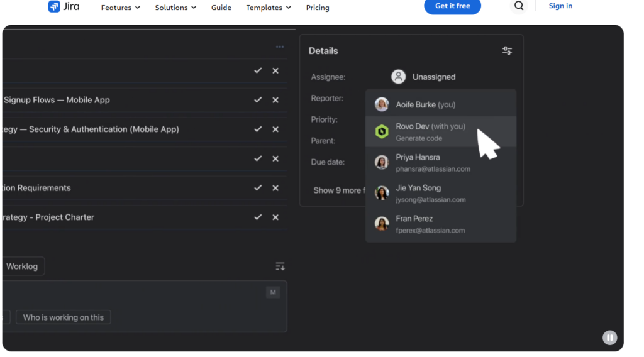
Task: Expand the Features dropdown menu
Action: coord(120,8)
